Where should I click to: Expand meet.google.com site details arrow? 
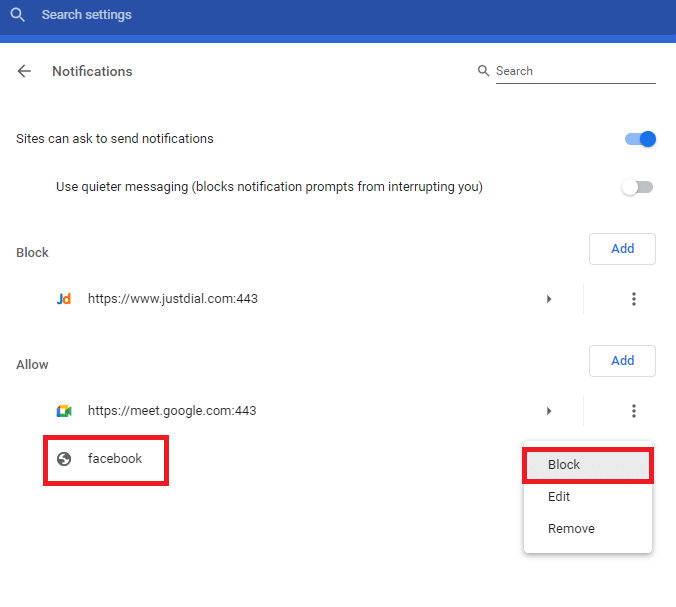coord(549,411)
